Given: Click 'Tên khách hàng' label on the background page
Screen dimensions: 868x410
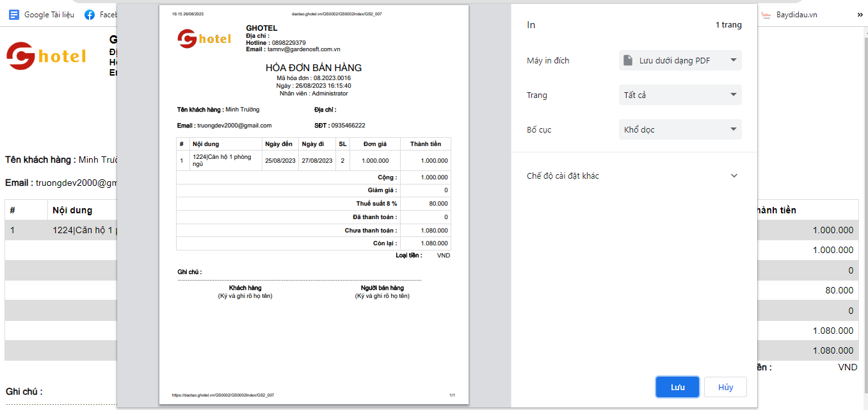Looking at the screenshot, I should [41, 160].
